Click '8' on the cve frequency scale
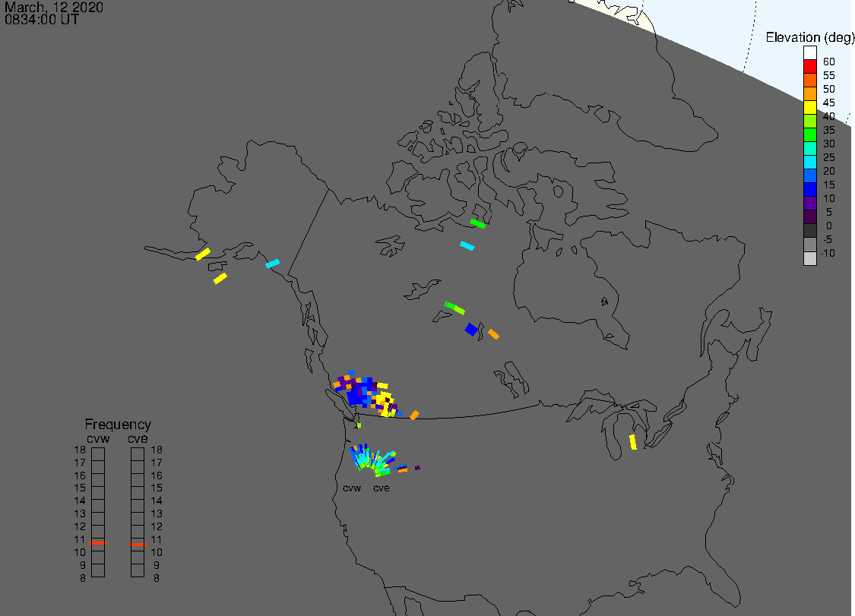Screen dimensions: 855x616 point(157,578)
